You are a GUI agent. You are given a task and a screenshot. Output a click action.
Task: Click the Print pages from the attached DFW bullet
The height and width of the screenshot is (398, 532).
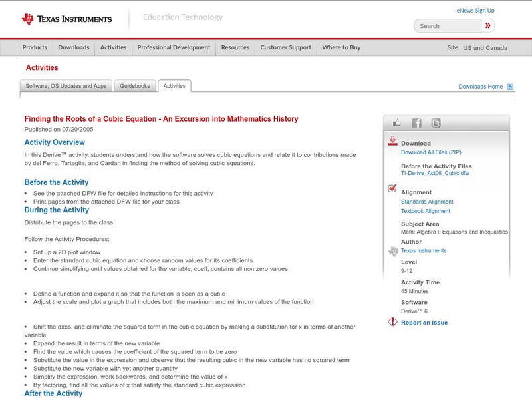[106, 202]
